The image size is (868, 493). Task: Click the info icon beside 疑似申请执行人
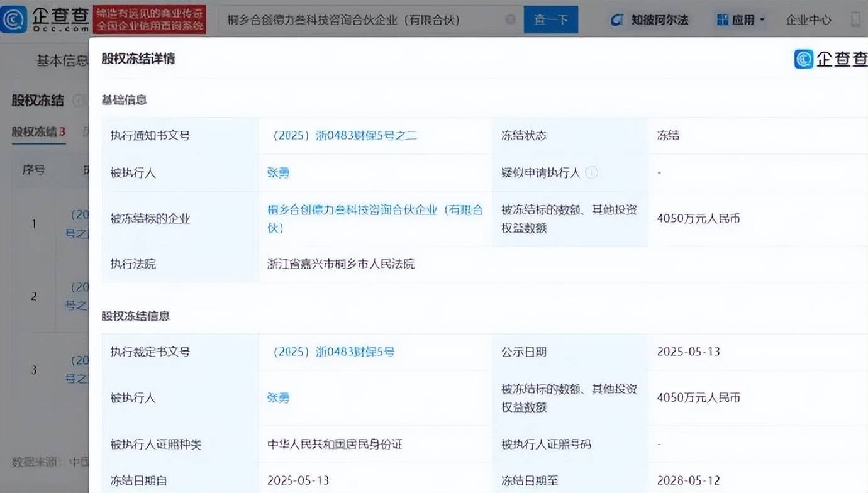(x=591, y=173)
